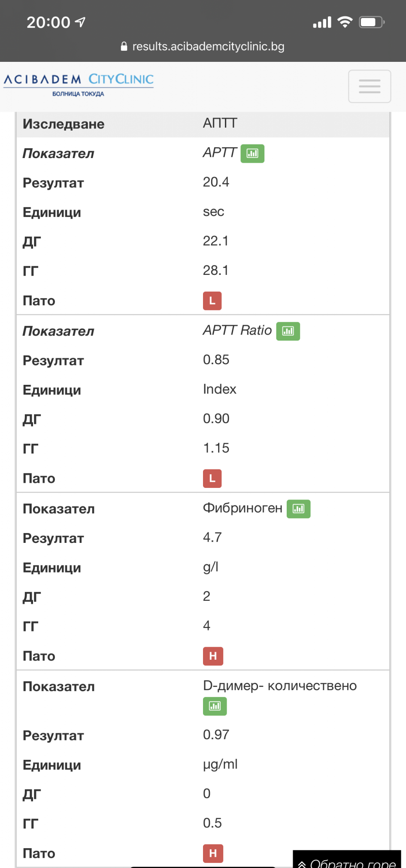
Task: Select the D-димер result value 0.97
Action: (216, 735)
